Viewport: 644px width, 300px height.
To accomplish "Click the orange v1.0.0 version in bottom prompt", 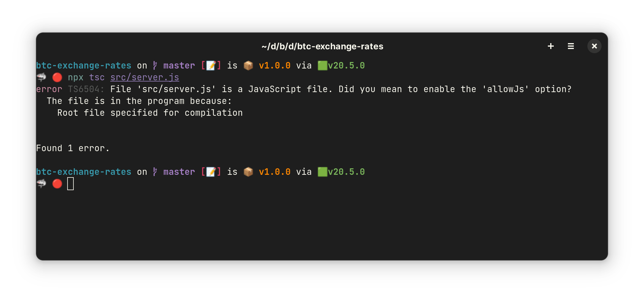I will [275, 172].
